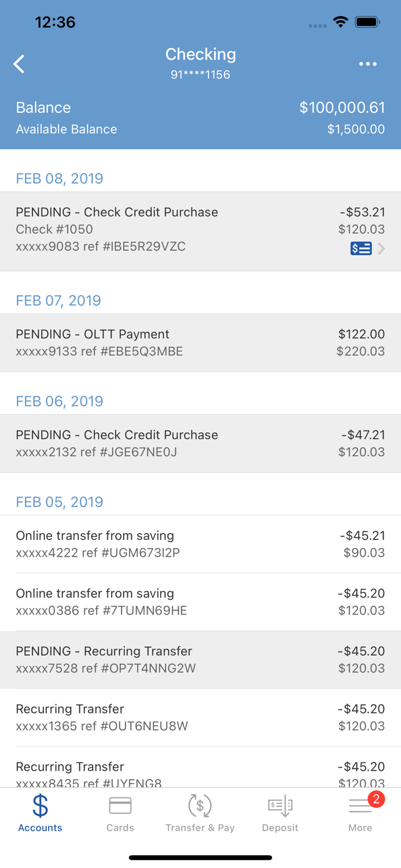Image resolution: width=401 pixels, height=868 pixels.
Task: Select the Wi-Fi indicator in the status bar
Action: [x=340, y=22]
